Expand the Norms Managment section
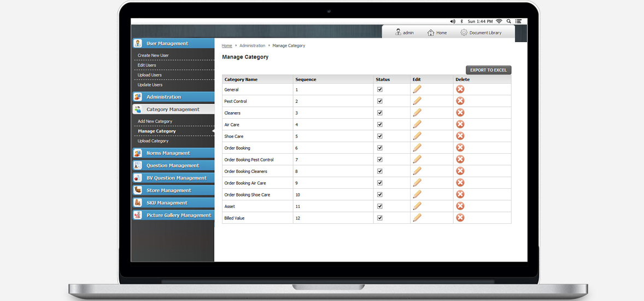Screen dimensions: 644x301 [173, 153]
